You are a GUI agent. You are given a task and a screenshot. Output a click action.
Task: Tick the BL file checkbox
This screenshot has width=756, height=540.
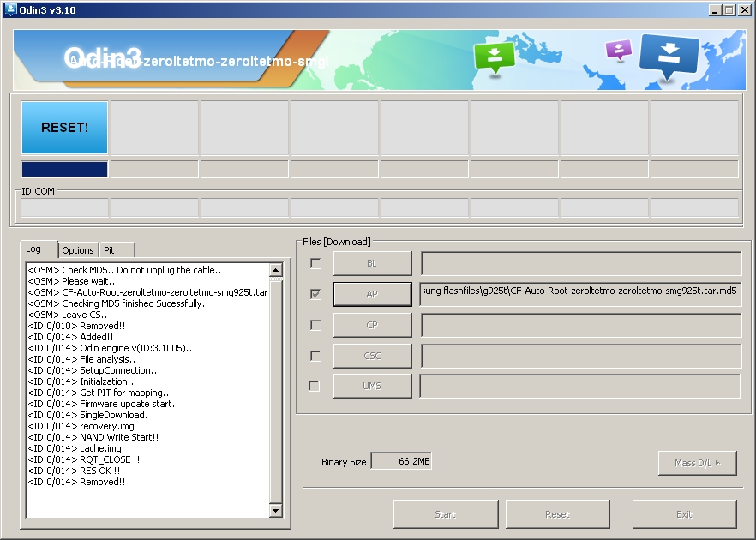(x=315, y=263)
